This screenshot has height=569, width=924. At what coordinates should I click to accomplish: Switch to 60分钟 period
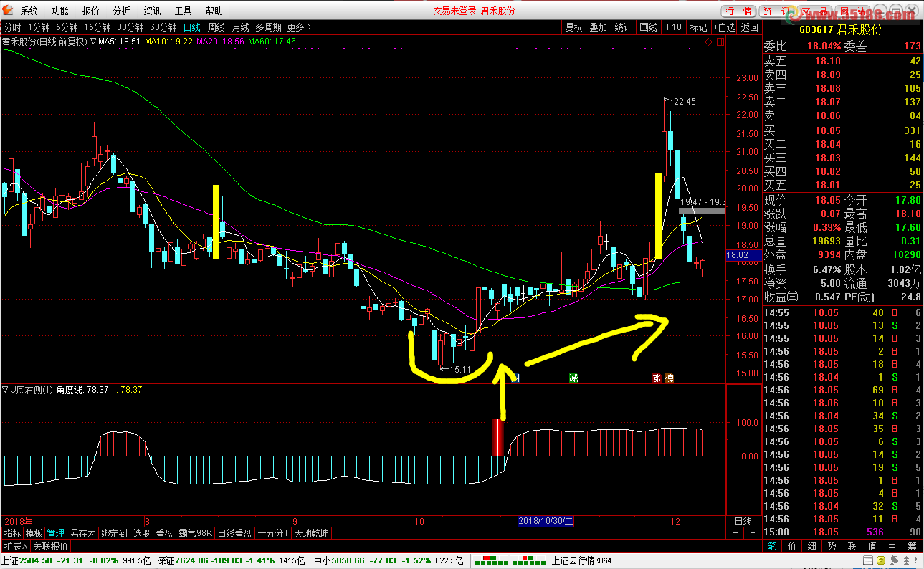pos(163,27)
